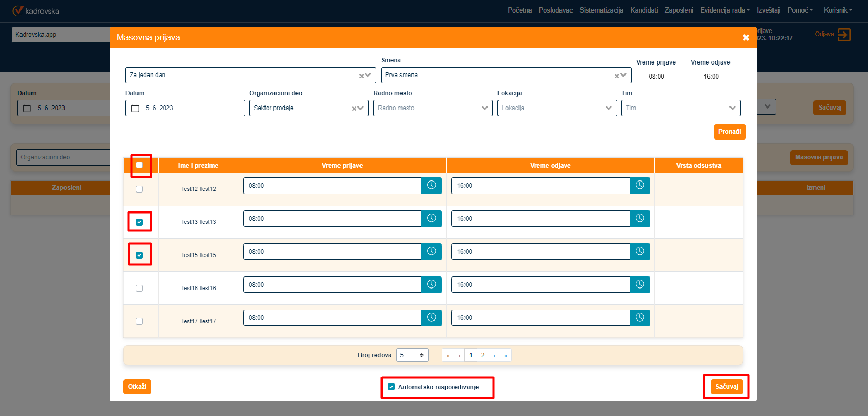868x416 pixels.
Task: Open time picker for Test12 check-in time
Action: click(431, 185)
